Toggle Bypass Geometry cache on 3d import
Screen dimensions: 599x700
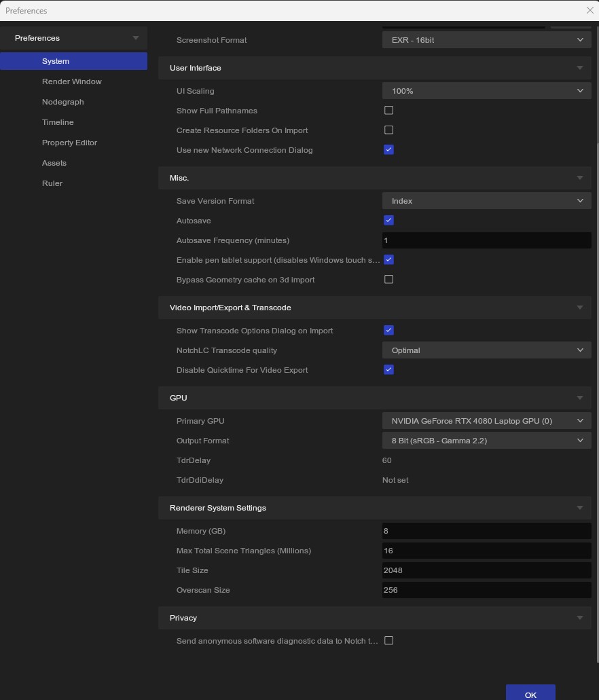[388, 279]
